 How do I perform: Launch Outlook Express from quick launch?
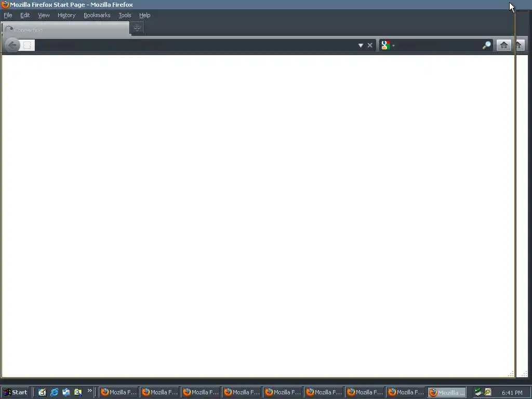66,392
